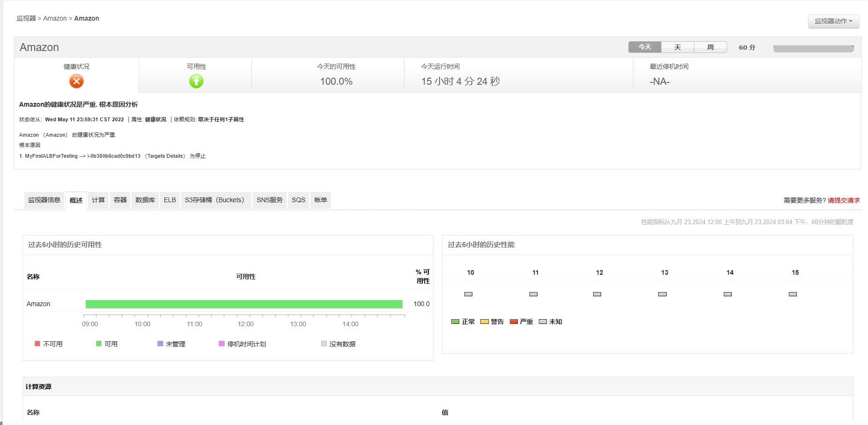The height and width of the screenshot is (425, 868).
Task: Switch to the SNS服务 tab
Action: click(270, 200)
